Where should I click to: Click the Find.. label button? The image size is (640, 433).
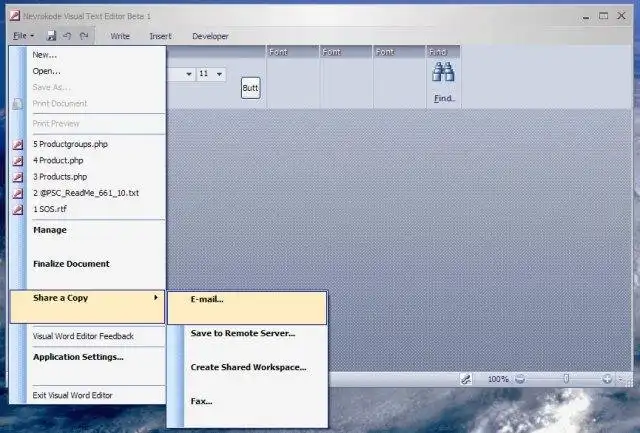(444, 98)
